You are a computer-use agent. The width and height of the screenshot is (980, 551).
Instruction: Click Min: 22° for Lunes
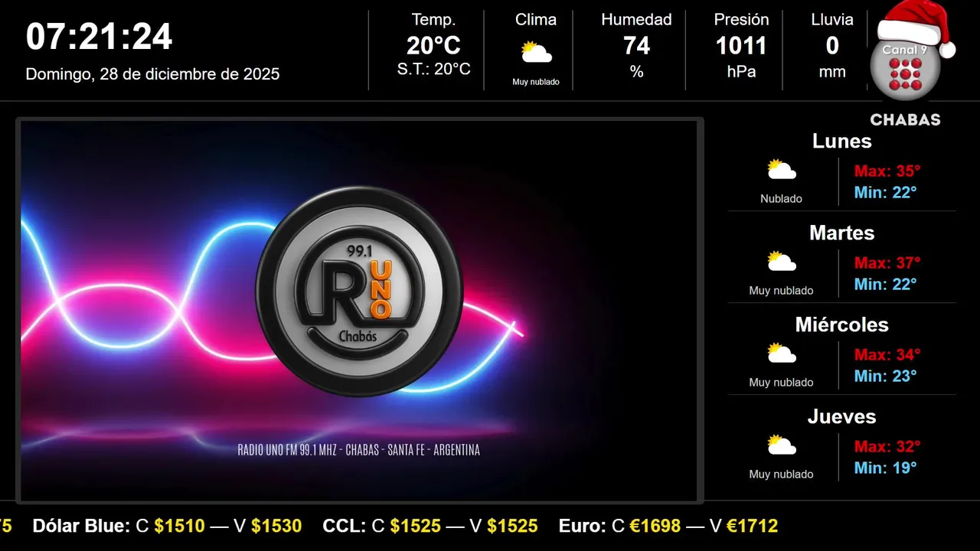point(885,192)
